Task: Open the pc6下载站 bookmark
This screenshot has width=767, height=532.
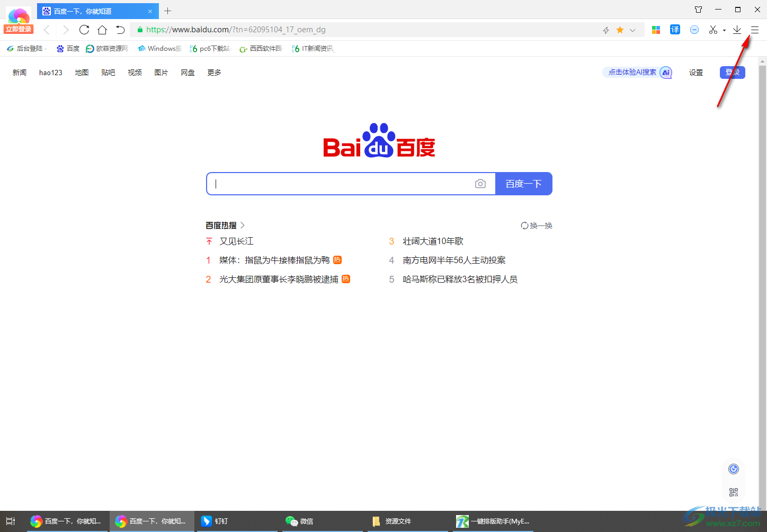Action: pos(210,49)
